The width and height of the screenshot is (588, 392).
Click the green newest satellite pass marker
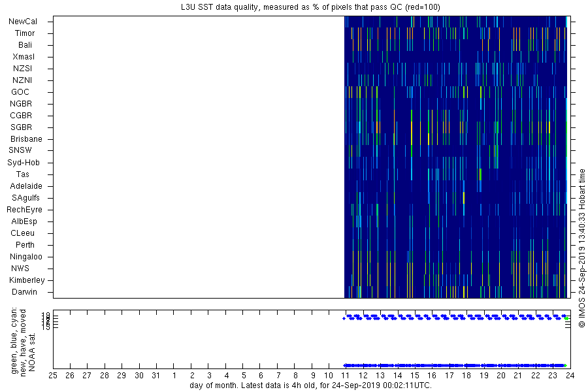click(567, 318)
